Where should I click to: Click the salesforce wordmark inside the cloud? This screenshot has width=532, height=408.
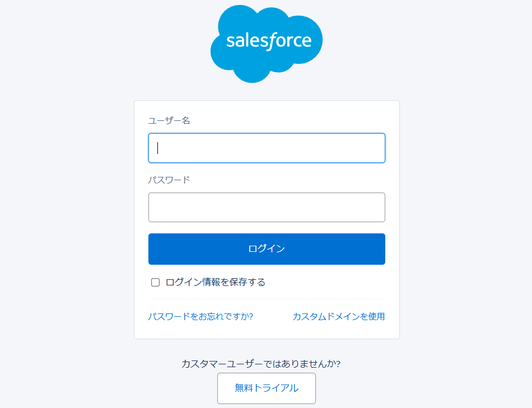pos(268,41)
